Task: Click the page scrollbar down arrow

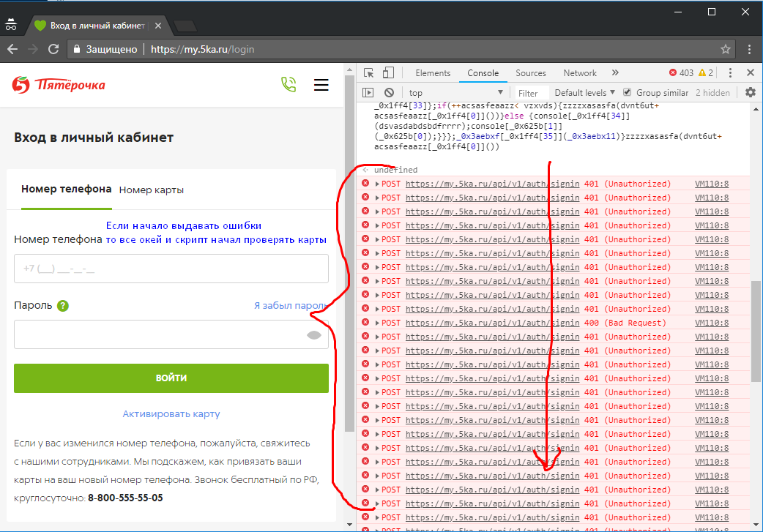Action: (x=349, y=525)
